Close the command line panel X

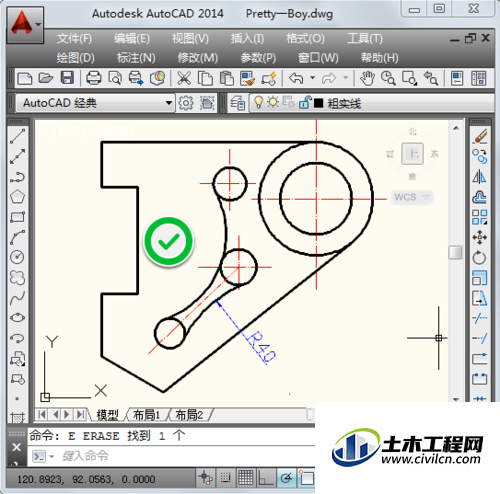click(16, 447)
